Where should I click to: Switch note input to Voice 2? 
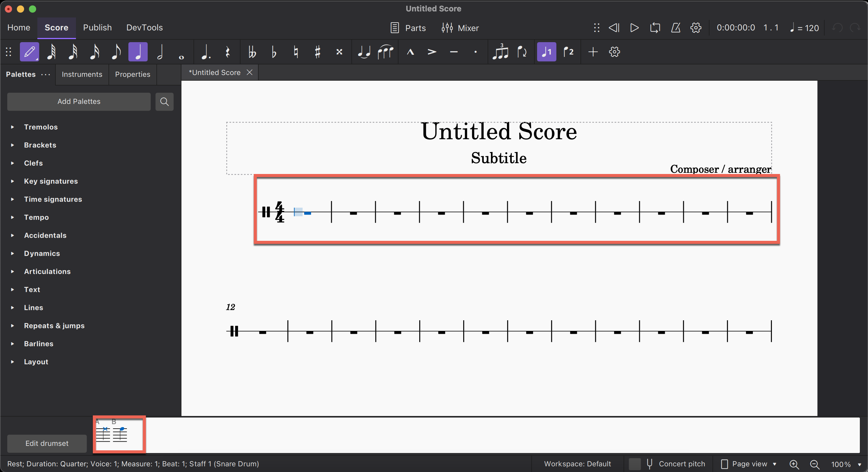[568, 52]
